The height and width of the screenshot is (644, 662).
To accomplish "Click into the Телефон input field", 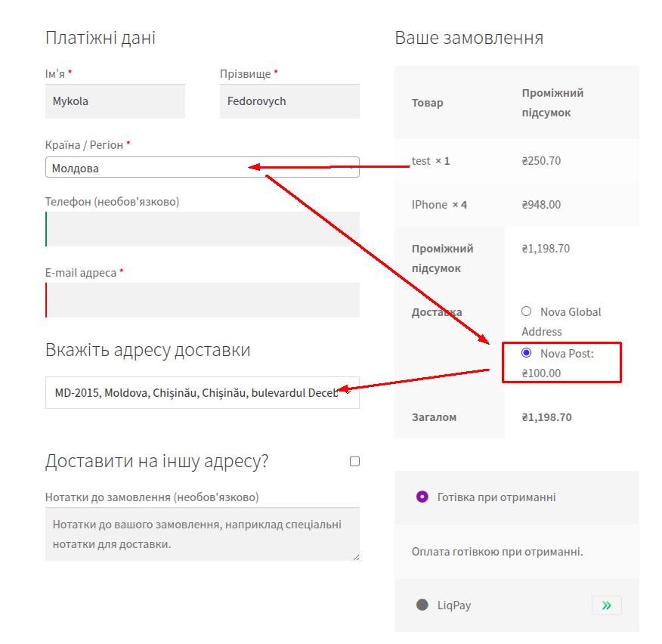I will pyautogui.click(x=203, y=229).
